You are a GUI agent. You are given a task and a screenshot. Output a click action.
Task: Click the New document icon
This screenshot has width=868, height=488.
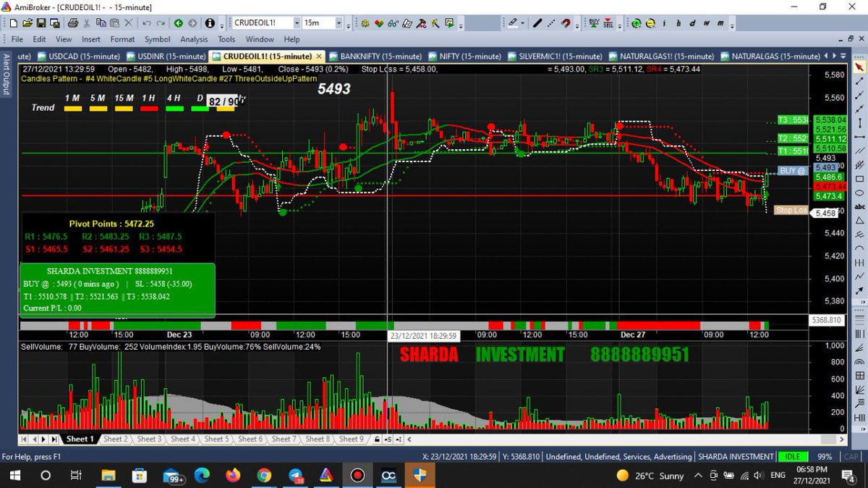click(13, 23)
